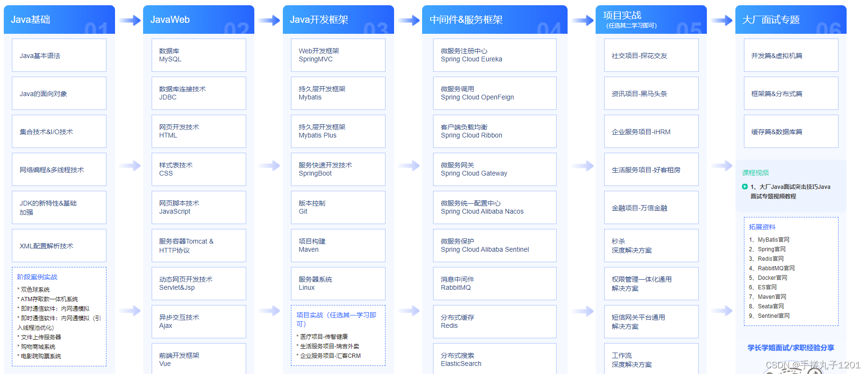Select the Java开发框架 stage header
868x374 pixels.
[x=338, y=20]
